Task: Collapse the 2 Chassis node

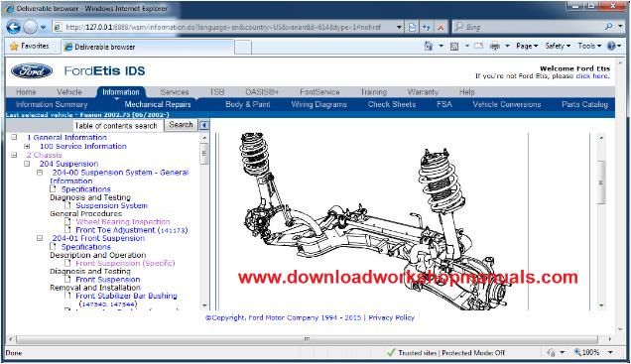Action: coord(14,155)
